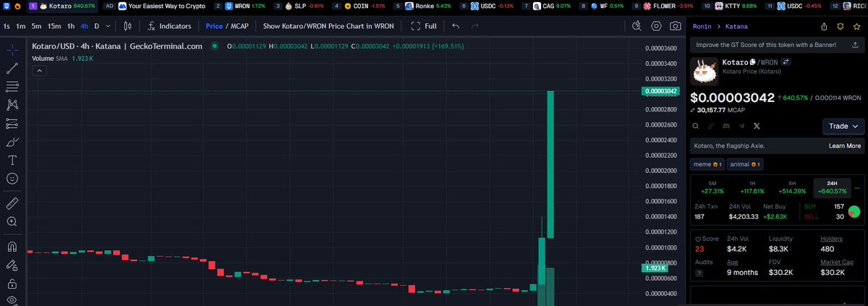Toggle magnet mode for drawings
This screenshot has width=868, height=306.
point(12,247)
